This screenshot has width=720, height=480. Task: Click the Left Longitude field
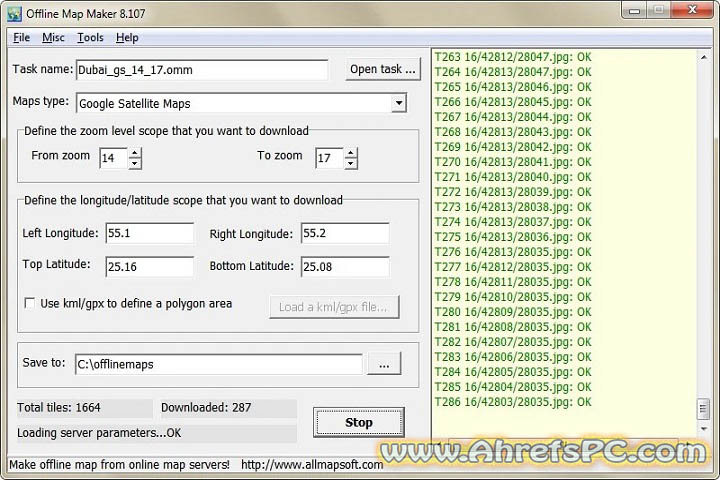coord(150,233)
